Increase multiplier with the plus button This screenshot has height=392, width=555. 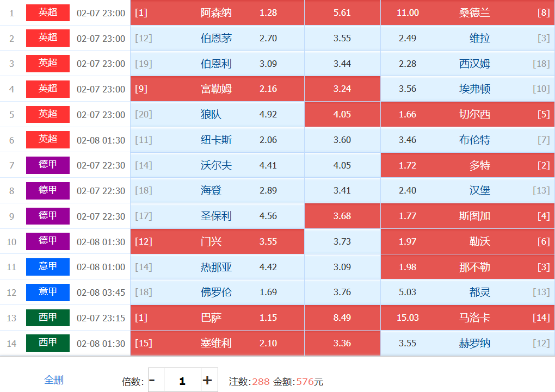207,381
